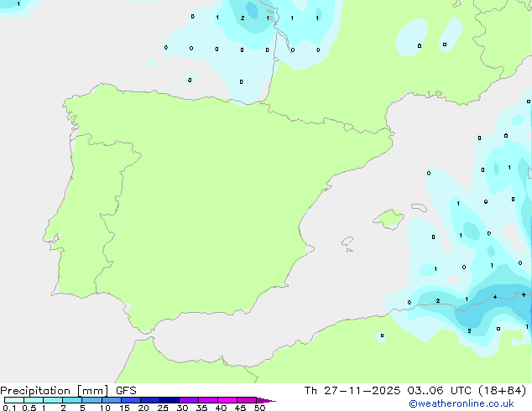Click the legend label "50"

[259, 408]
